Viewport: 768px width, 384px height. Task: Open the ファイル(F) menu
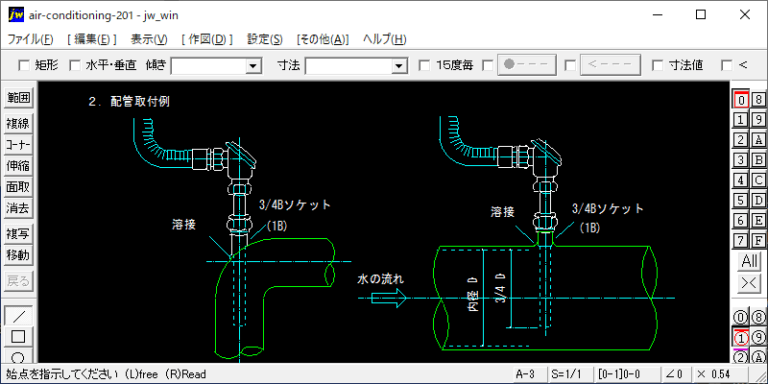[x=30, y=39]
